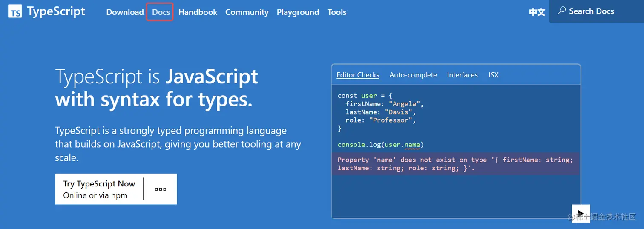Open the Playground

pyautogui.click(x=298, y=12)
